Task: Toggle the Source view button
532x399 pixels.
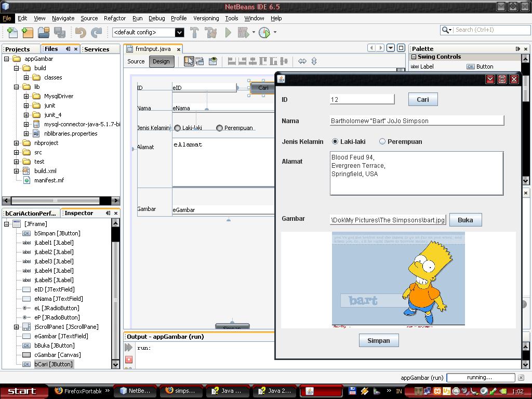Action: click(136, 61)
